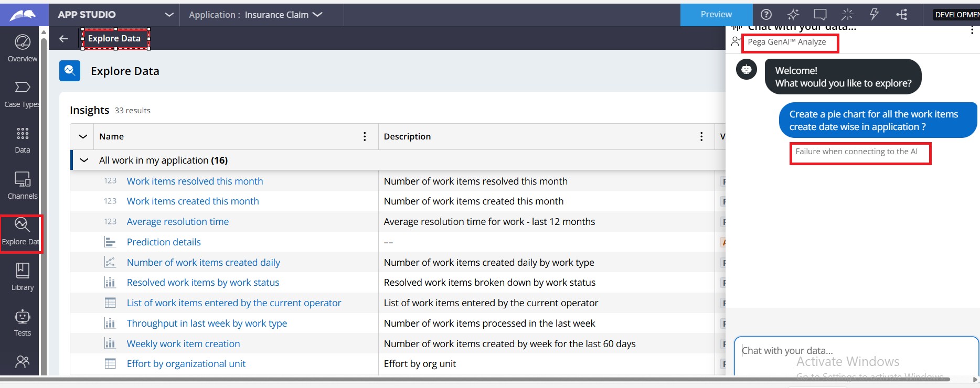980x388 pixels.
Task: Click the Chat with your data input field
Action: 855,351
